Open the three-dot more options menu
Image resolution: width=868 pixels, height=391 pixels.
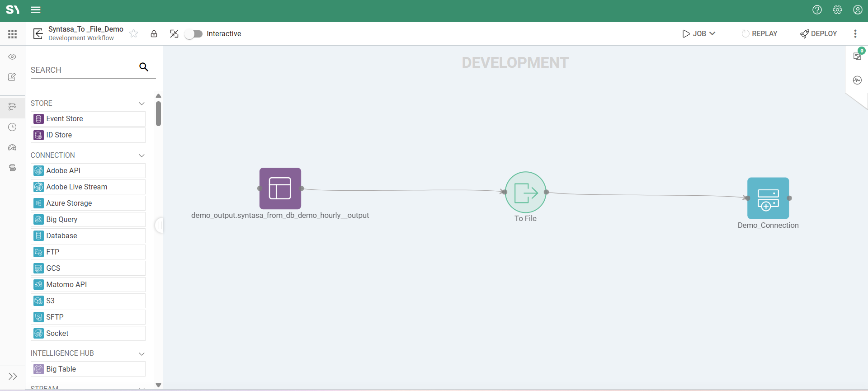[x=855, y=34]
